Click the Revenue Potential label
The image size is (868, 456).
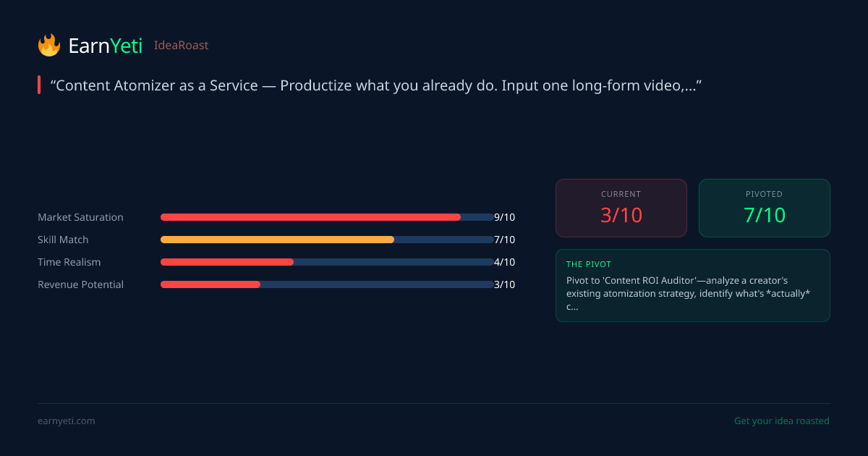[x=80, y=284]
